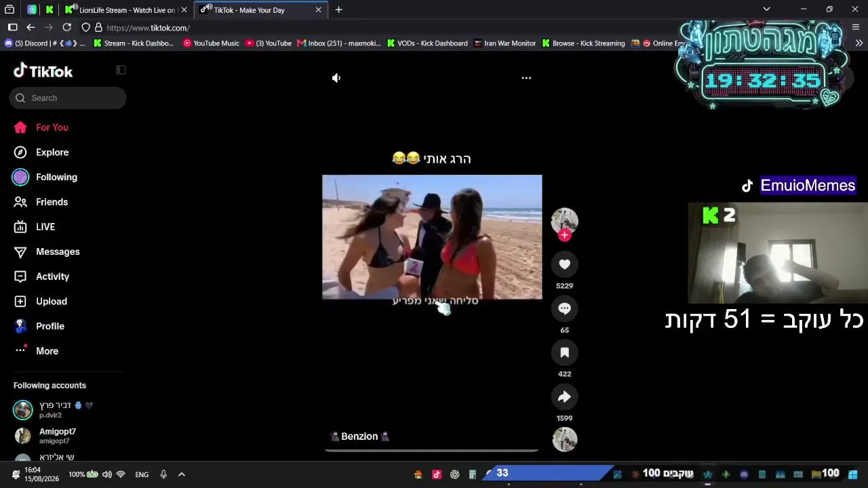Seek on the video progress bar

431,450
